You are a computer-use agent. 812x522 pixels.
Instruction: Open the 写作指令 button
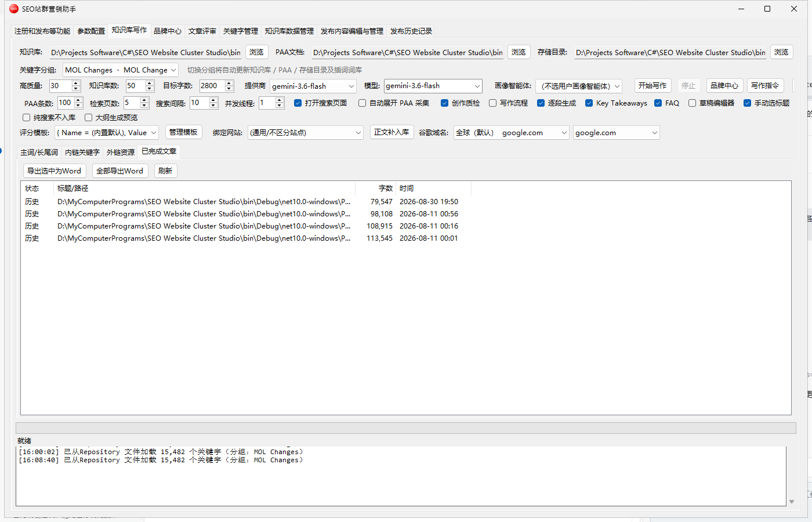(765, 86)
